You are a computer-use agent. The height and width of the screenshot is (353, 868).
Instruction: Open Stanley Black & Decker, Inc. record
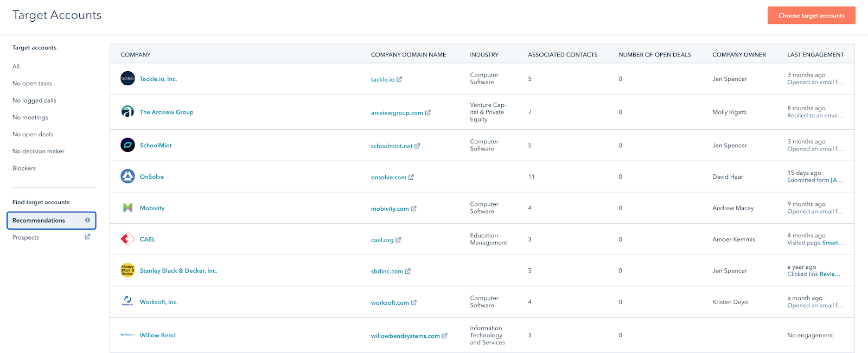click(178, 270)
